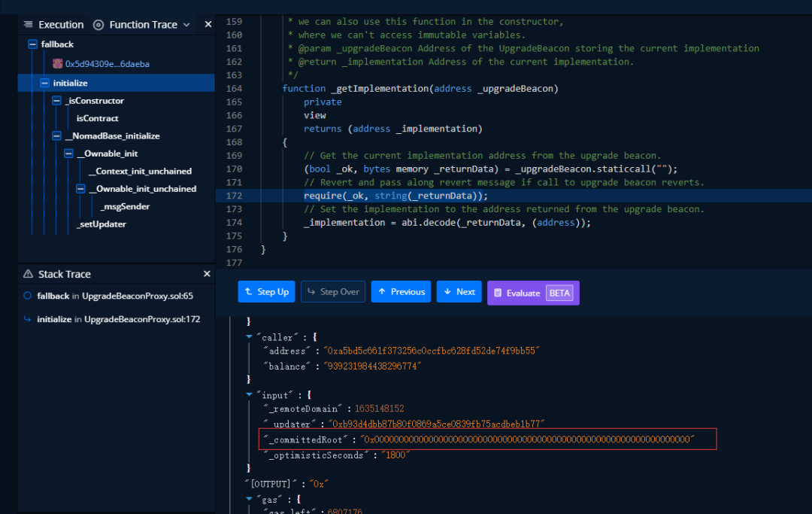Viewport: 812px width, 514px height.
Task: Collapse the "input" JSON section
Action: click(249, 394)
